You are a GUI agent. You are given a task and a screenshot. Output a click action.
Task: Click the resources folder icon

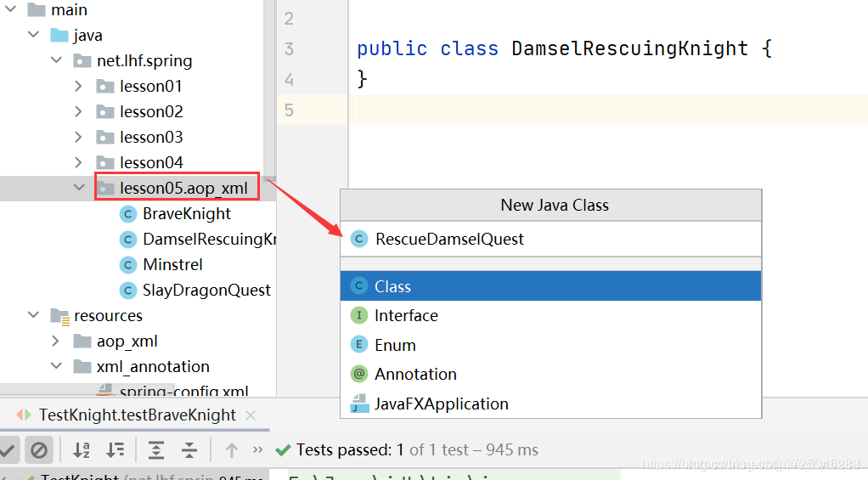pos(59,315)
